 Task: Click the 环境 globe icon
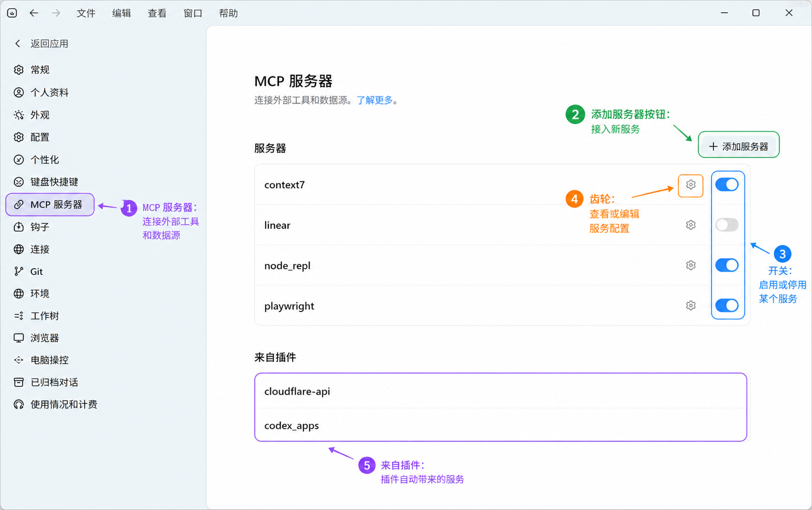click(x=18, y=293)
